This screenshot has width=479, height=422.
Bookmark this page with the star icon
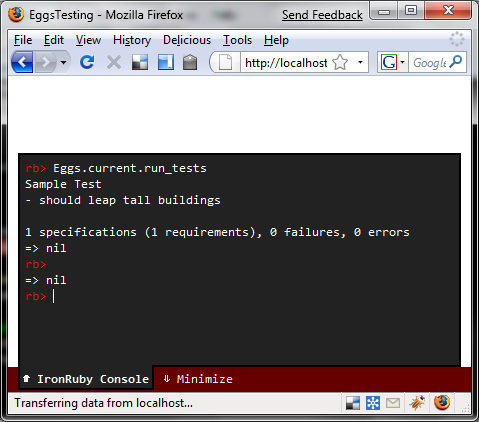coord(340,62)
